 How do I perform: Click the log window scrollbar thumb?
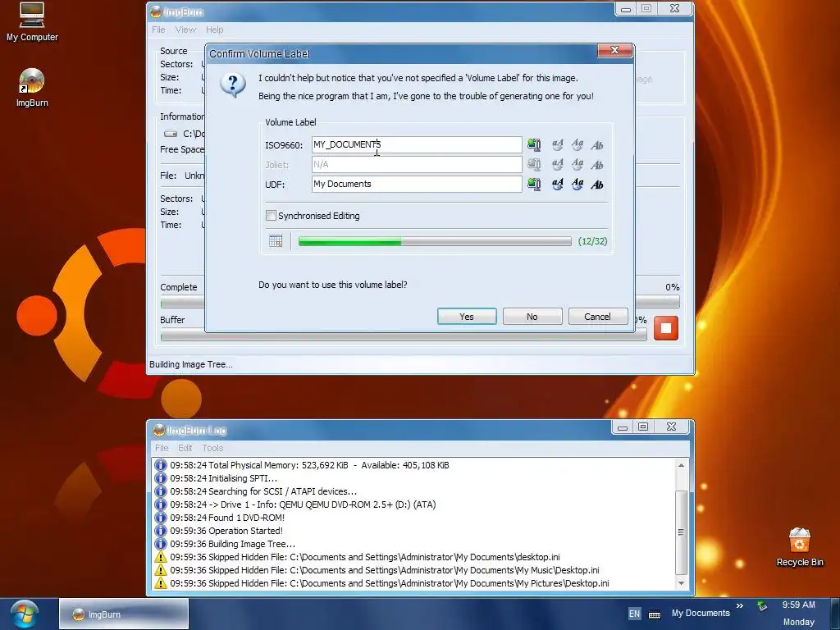(682, 532)
